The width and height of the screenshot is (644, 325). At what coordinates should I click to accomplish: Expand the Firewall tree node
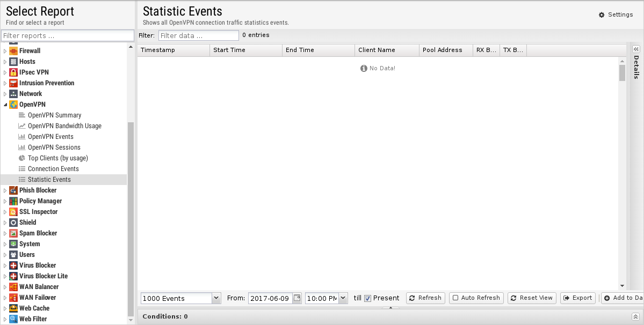tap(5, 51)
